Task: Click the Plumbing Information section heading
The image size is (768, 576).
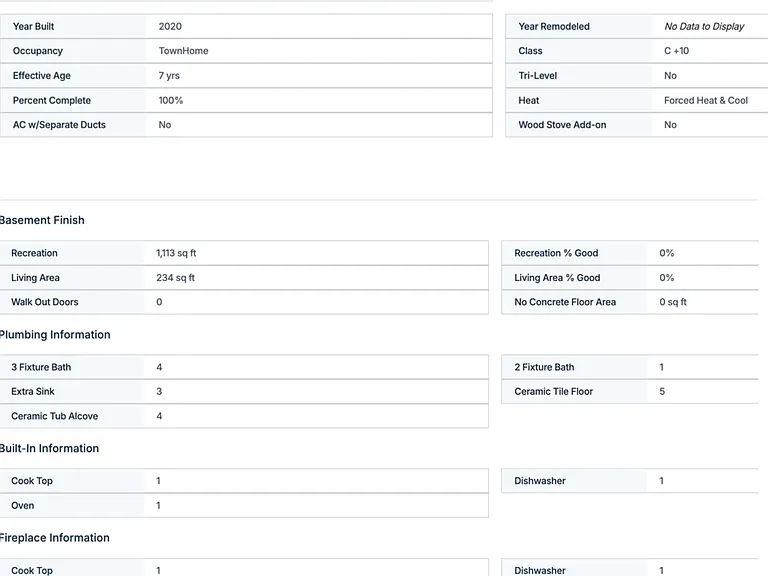Action: click(54, 335)
